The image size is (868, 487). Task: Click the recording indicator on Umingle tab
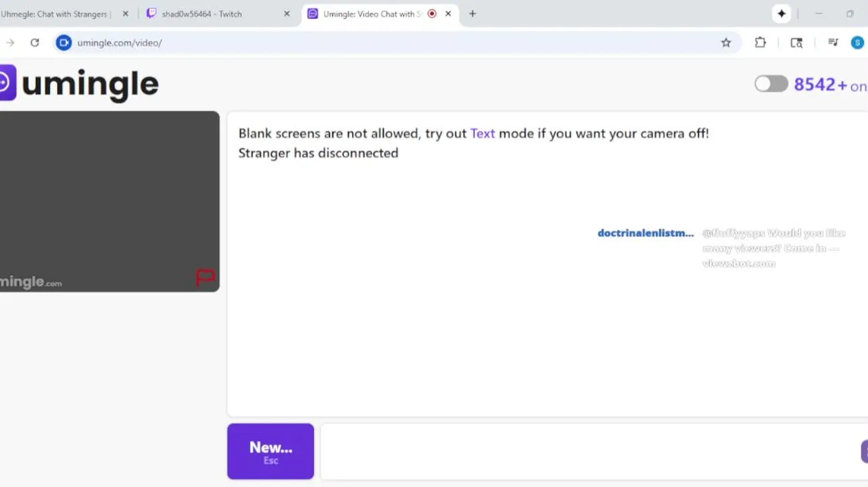click(432, 14)
